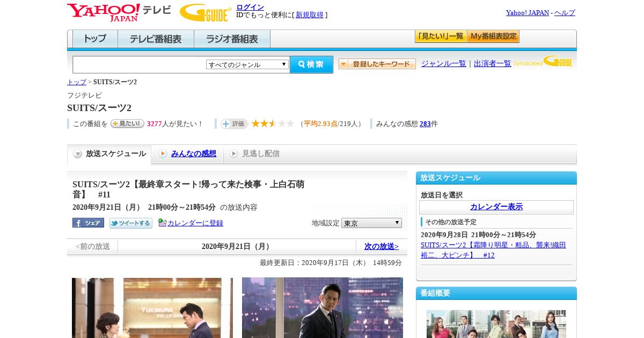Open the すべてのジャンル genre dropdown
Image resolution: width=644 pixels, height=338 pixels.
tap(247, 64)
